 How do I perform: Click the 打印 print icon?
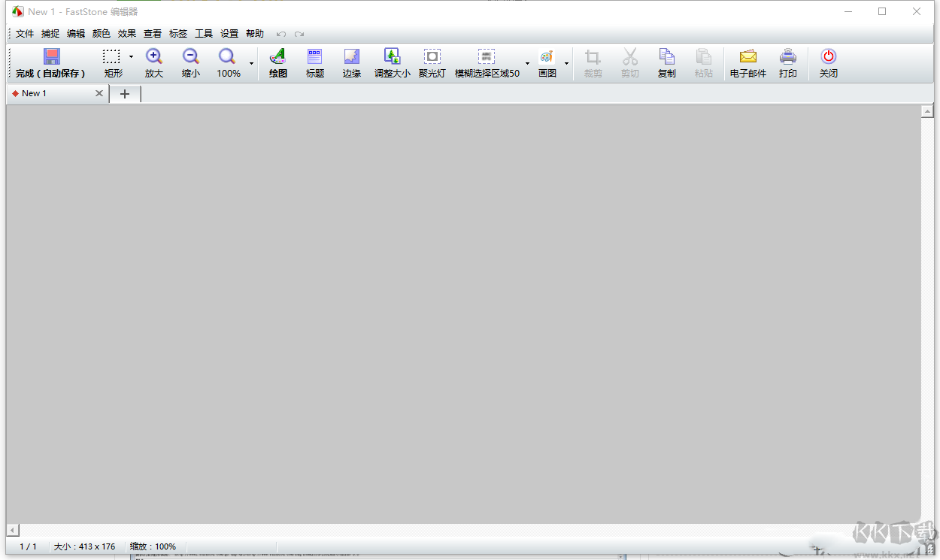(x=788, y=57)
